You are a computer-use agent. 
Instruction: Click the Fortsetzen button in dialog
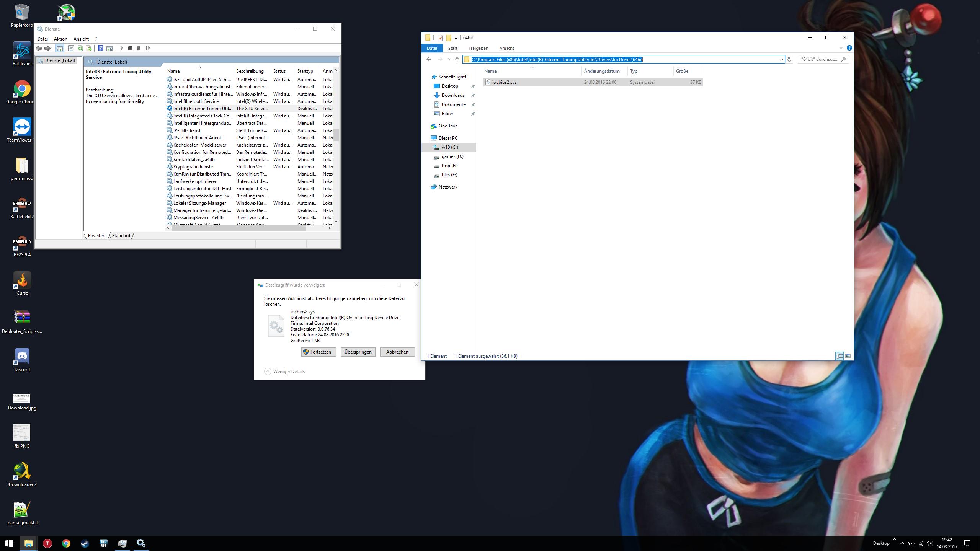pos(318,352)
